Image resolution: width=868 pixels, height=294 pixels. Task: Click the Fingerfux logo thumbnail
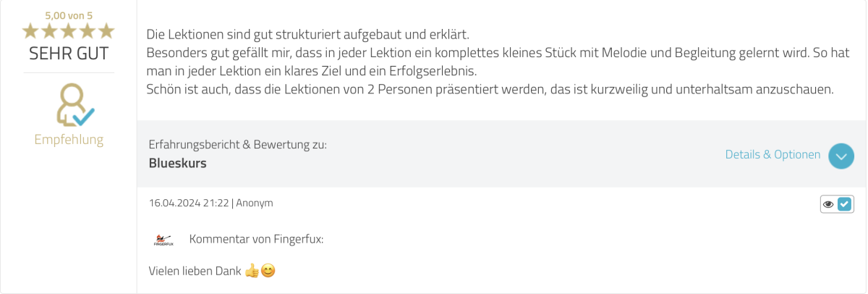pos(163,240)
